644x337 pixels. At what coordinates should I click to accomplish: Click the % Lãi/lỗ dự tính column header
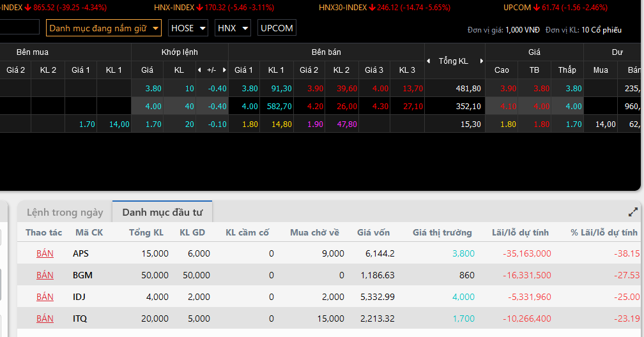604,232
